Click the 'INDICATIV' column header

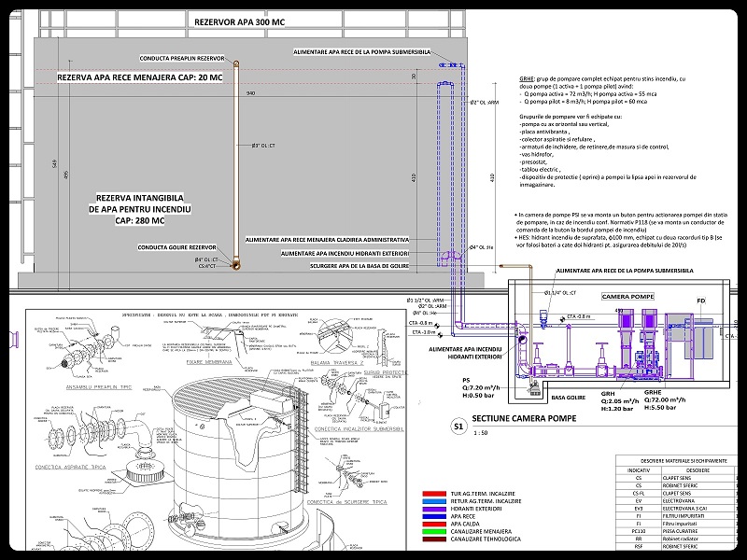point(639,470)
